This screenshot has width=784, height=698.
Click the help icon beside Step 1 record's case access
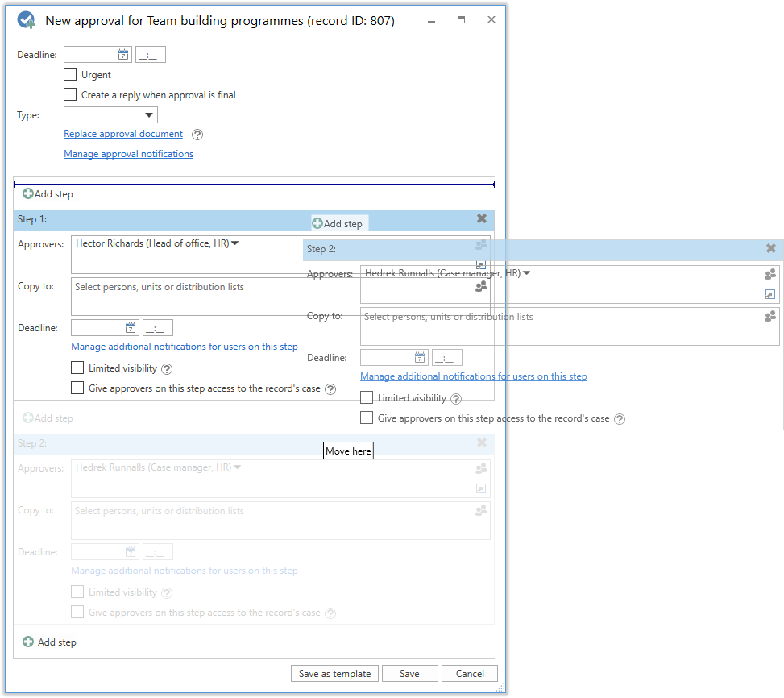pyautogui.click(x=330, y=389)
